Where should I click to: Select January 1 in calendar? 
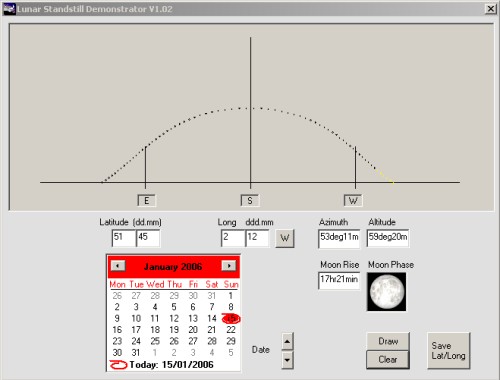coord(231,296)
